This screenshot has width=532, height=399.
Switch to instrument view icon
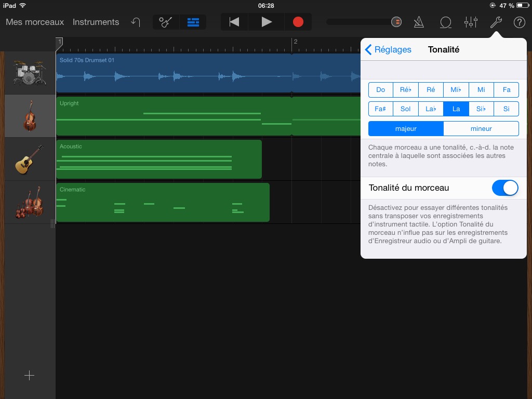click(166, 22)
